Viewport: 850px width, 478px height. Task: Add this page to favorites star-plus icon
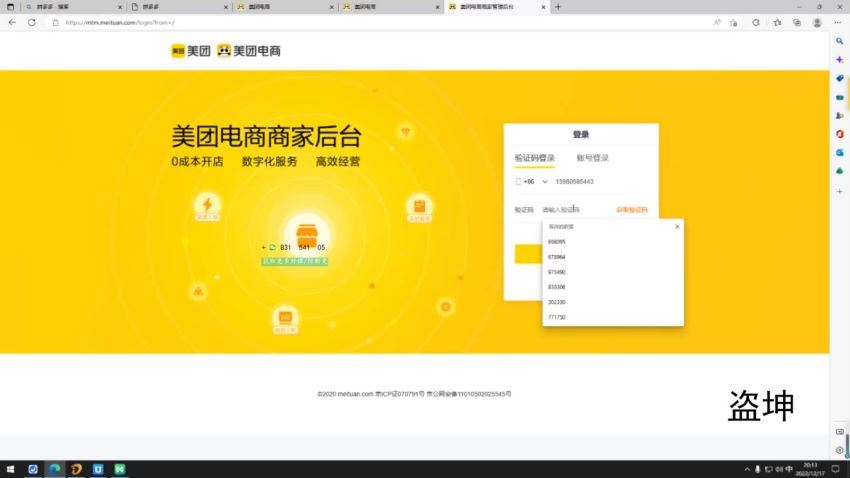(x=733, y=22)
